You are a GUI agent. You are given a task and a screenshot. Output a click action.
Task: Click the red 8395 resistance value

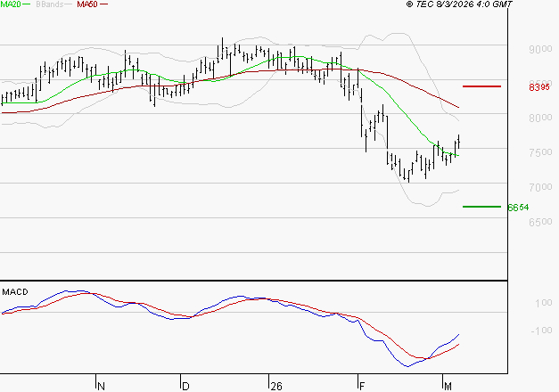[539, 87]
